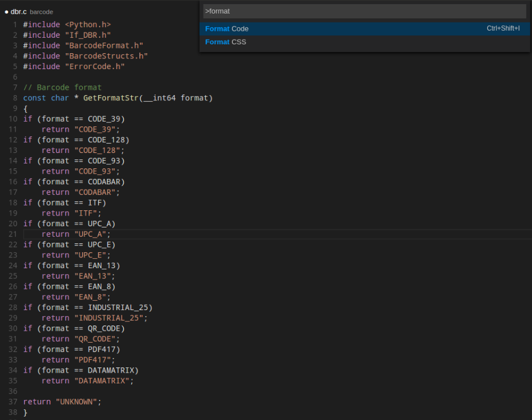Click the Ctrl+Shift+I shortcut label
The width and height of the screenshot is (532, 420).
tap(502, 28)
